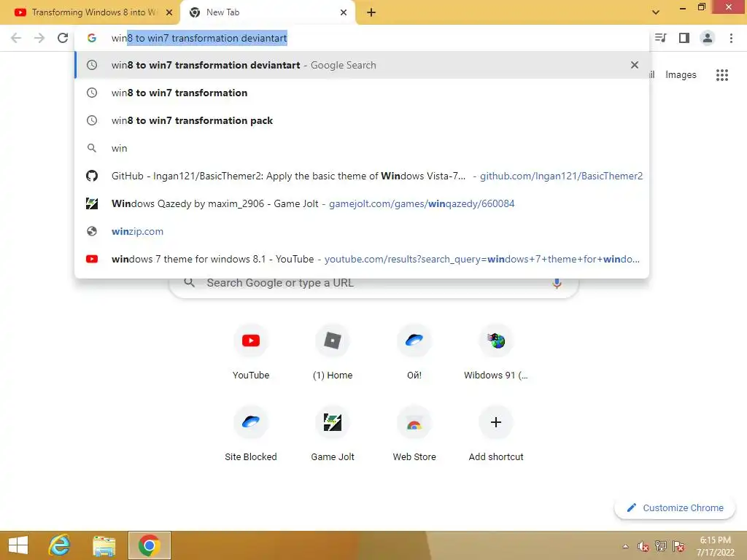Open the Game Jolt shortcut
The image size is (747, 560).
(x=333, y=433)
